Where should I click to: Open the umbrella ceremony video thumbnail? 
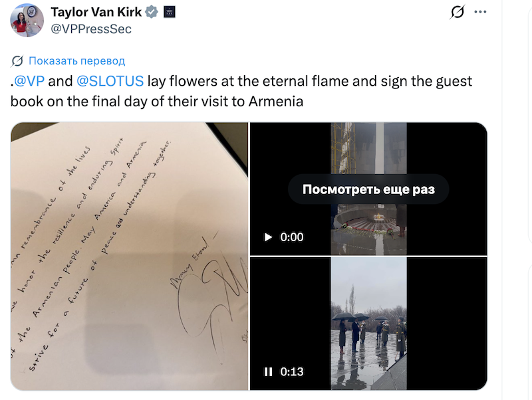click(x=368, y=324)
